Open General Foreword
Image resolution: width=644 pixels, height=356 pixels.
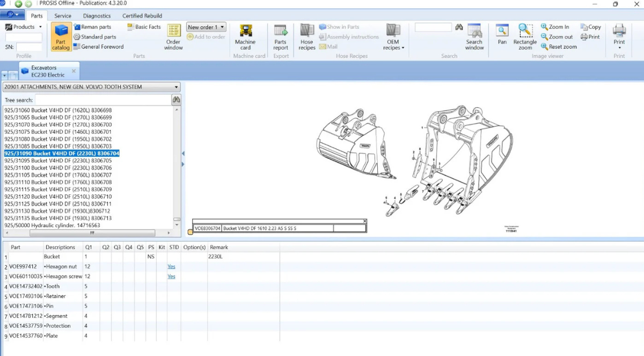[98, 47]
